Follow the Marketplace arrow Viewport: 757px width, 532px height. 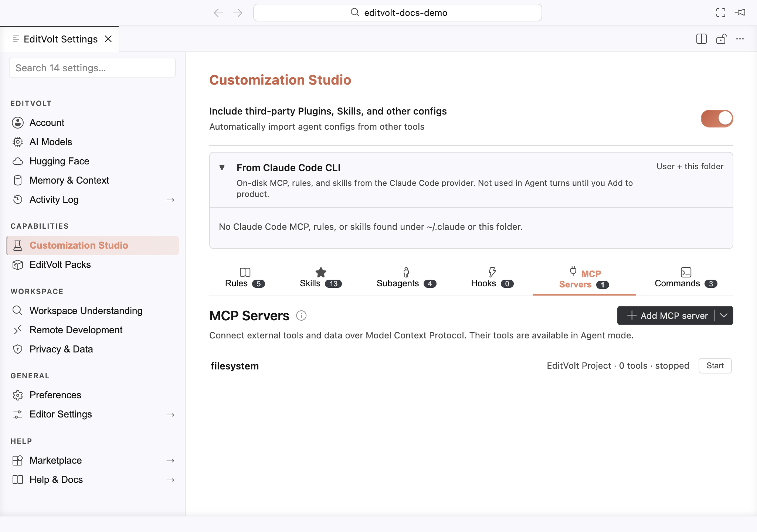point(170,461)
